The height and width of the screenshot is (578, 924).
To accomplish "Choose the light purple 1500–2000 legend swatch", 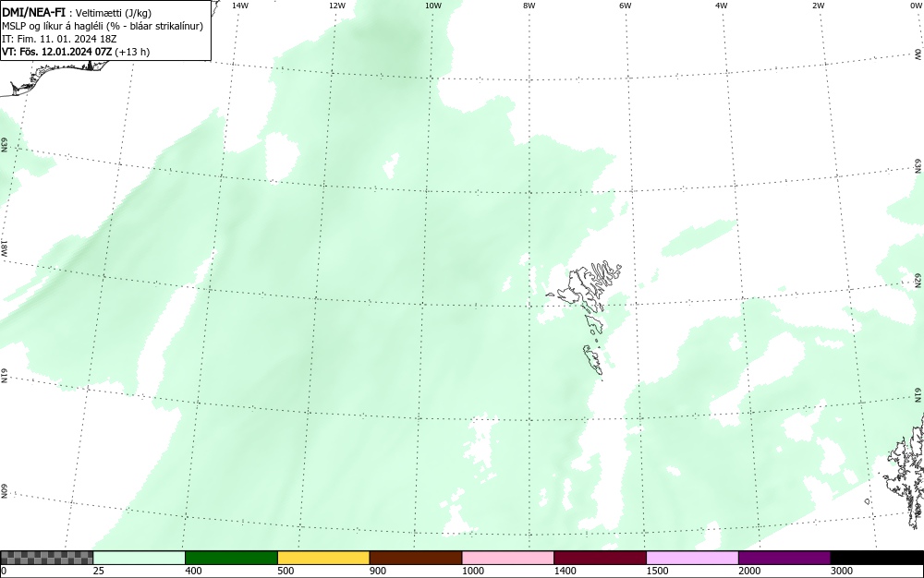I will (x=692, y=558).
